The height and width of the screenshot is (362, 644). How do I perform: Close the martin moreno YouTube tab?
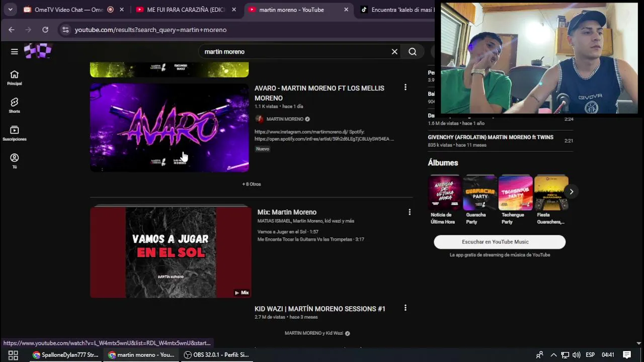coord(346,10)
